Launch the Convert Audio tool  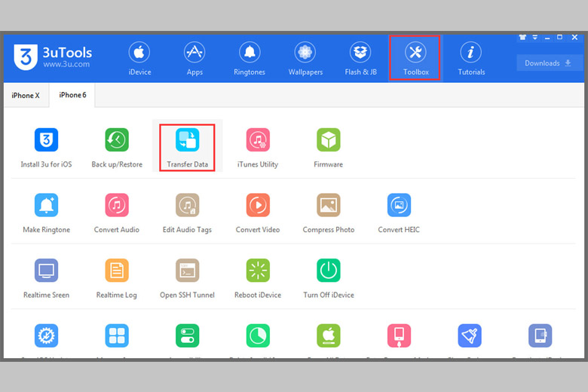click(117, 213)
